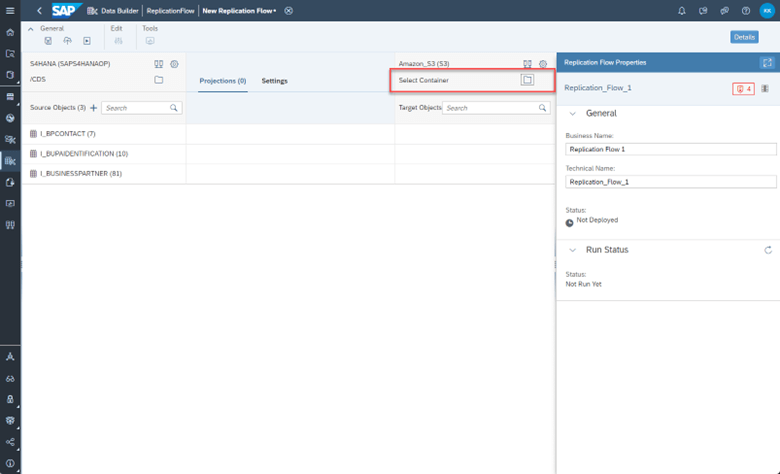
Task: Save the replication flow
Action: 48,41
